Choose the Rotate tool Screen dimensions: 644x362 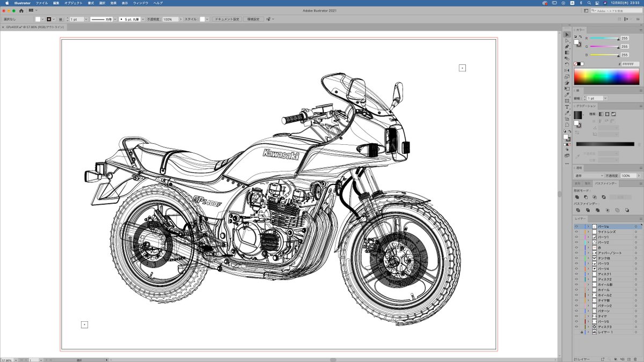[567, 64]
